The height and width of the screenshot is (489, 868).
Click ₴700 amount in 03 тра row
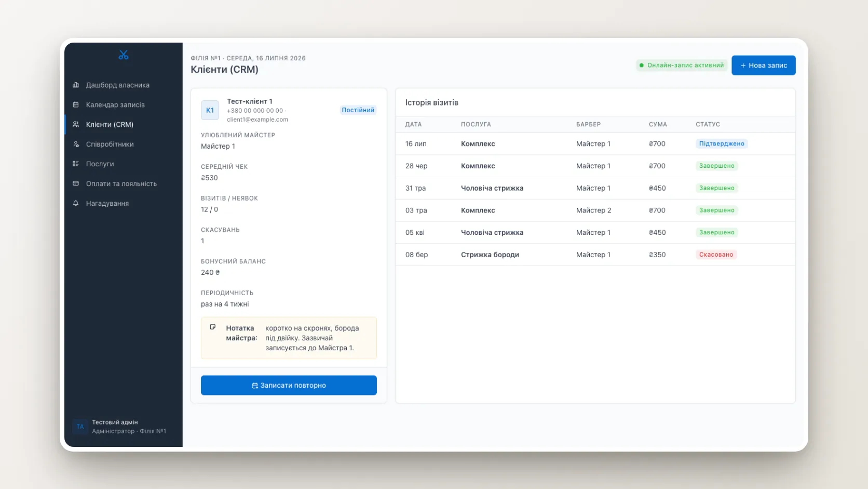click(657, 210)
